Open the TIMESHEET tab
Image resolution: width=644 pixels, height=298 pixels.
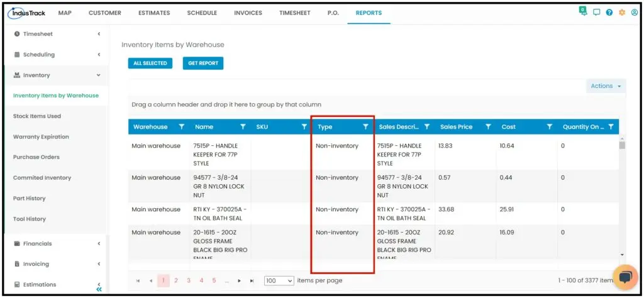(295, 13)
